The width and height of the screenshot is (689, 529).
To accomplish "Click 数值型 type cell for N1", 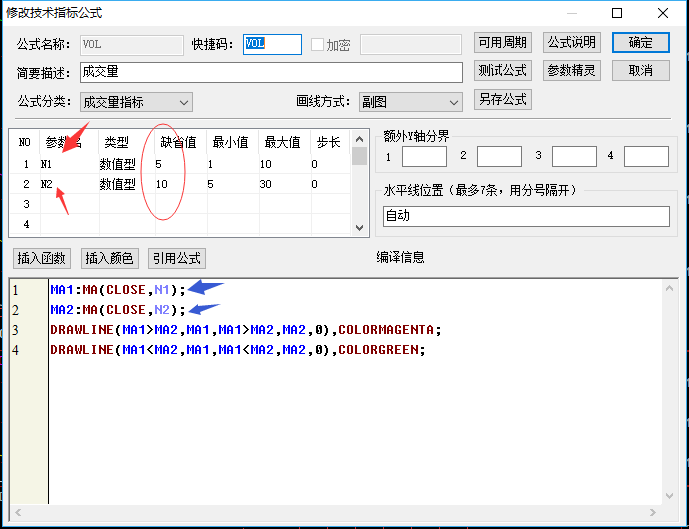I will click(127, 164).
